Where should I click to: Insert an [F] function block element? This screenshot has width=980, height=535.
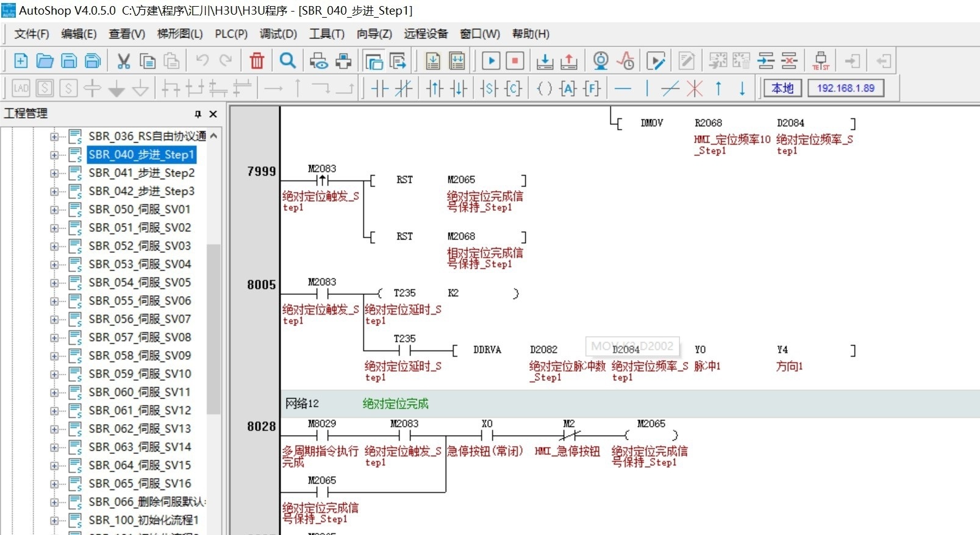pyautogui.click(x=592, y=89)
